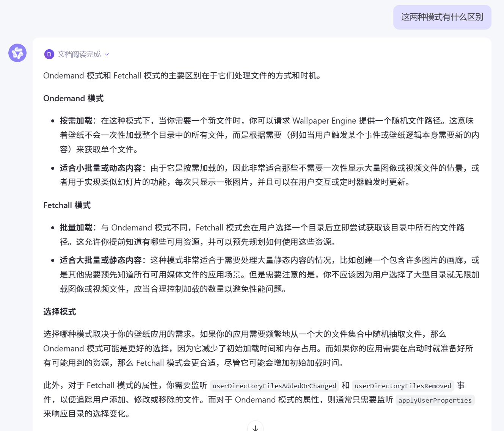Click the bold 按需加载 bullet label
504x431 pixels.
click(76, 121)
